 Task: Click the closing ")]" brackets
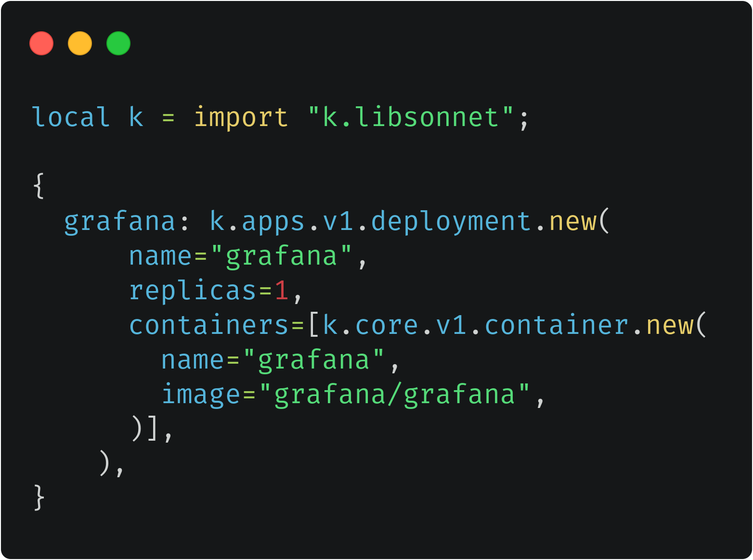[x=144, y=428]
